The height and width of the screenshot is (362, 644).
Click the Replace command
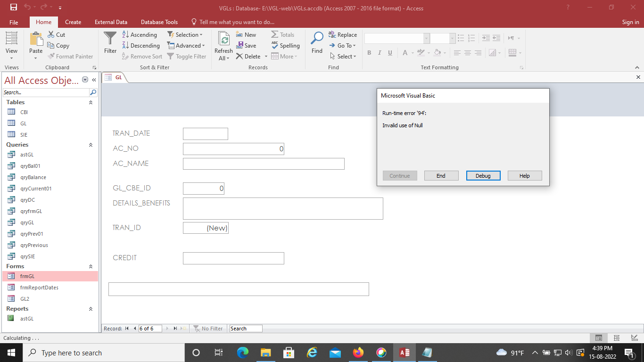point(343,34)
